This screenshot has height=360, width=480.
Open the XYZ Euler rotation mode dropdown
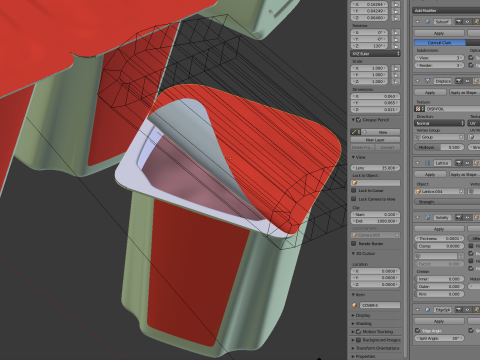[x=375, y=54]
